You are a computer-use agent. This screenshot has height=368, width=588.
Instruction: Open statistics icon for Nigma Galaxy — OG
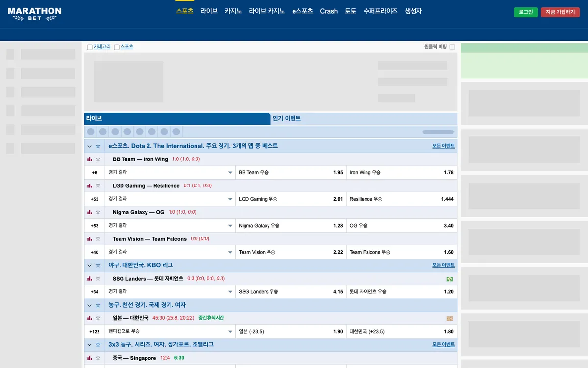coord(90,212)
